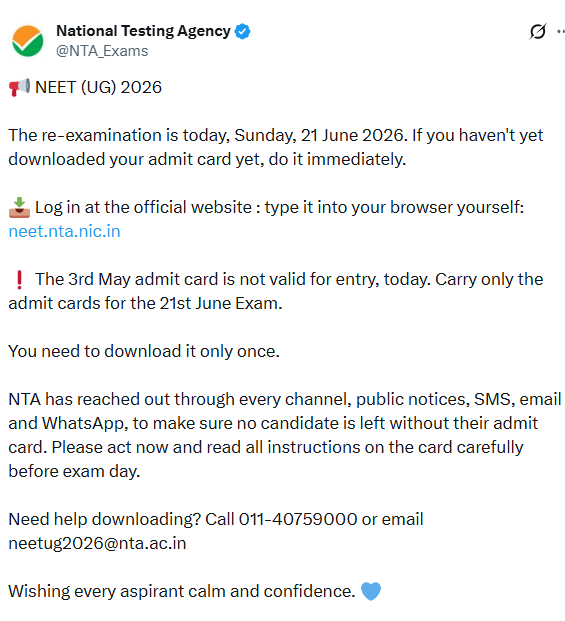The image size is (565, 621).
Task: Open the @NTA_Exams handle
Action: click(102, 51)
